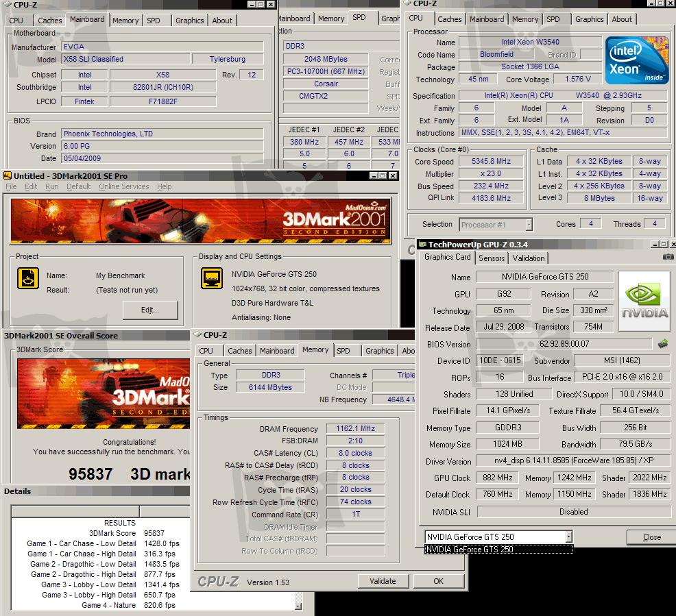
Task: Click the Core Voltage 1.576 V value
Action: coord(578,79)
